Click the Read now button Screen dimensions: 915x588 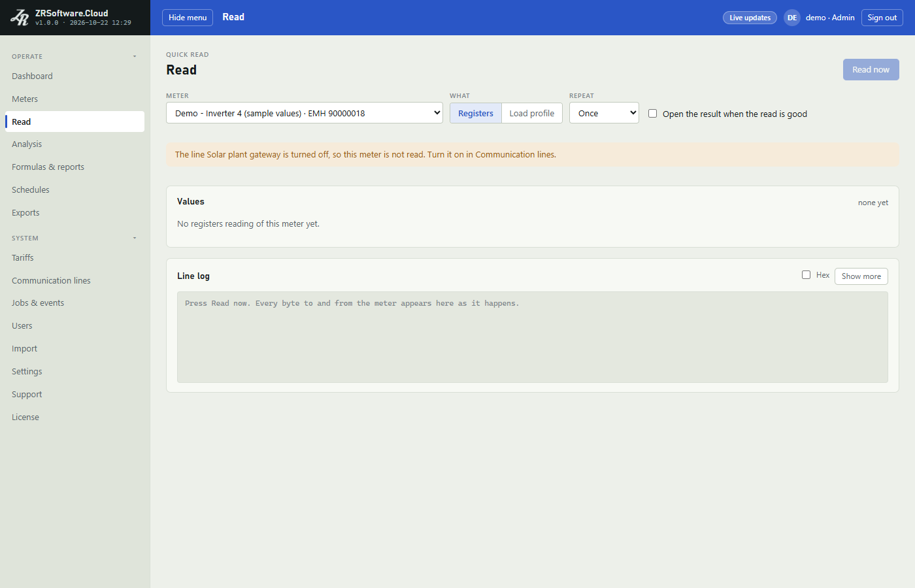(x=871, y=70)
